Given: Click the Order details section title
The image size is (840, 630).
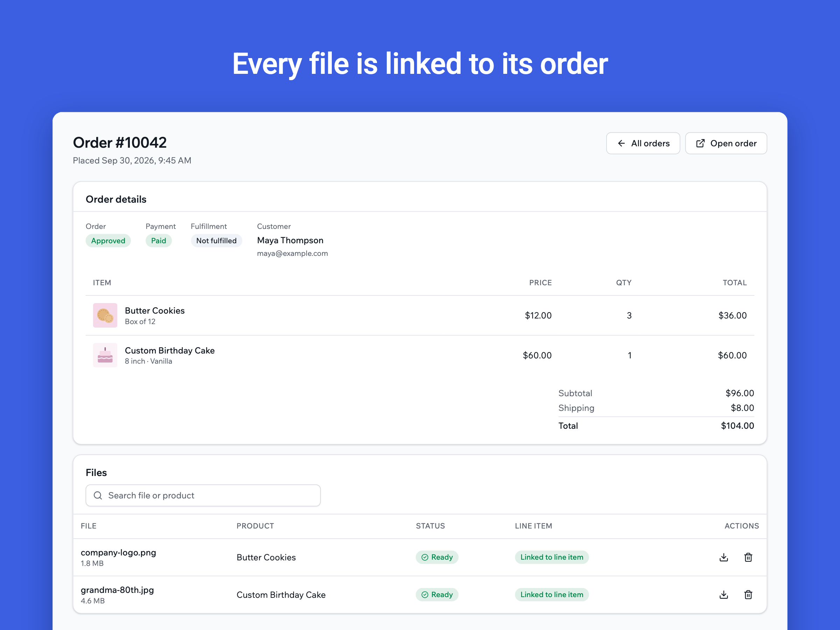Looking at the screenshot, I should [x=116, y=199].
